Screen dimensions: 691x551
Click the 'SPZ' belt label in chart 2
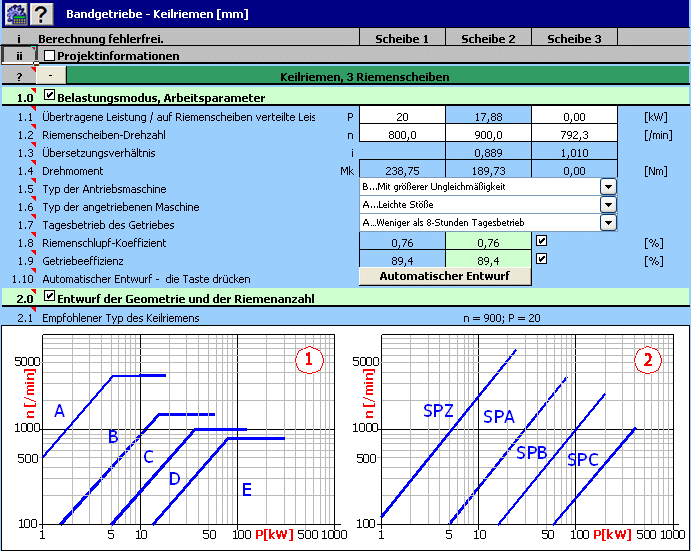[438, 410]
